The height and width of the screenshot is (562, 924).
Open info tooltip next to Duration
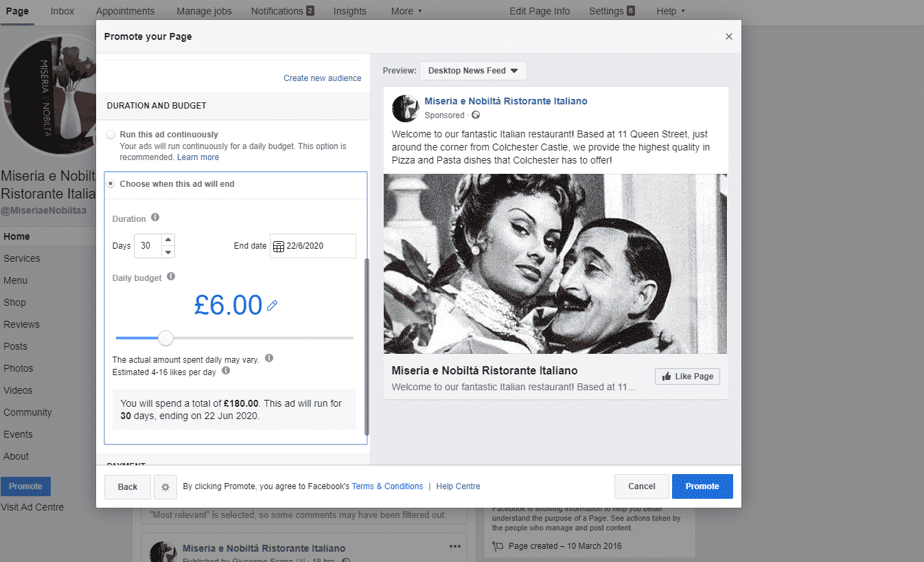tap(155, 218)
